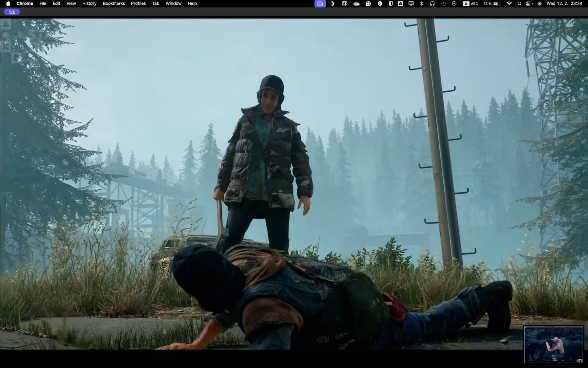This screenshot has height=368, width=588.
Task: Open the ABC input source menu
Action: pos(470,3)
